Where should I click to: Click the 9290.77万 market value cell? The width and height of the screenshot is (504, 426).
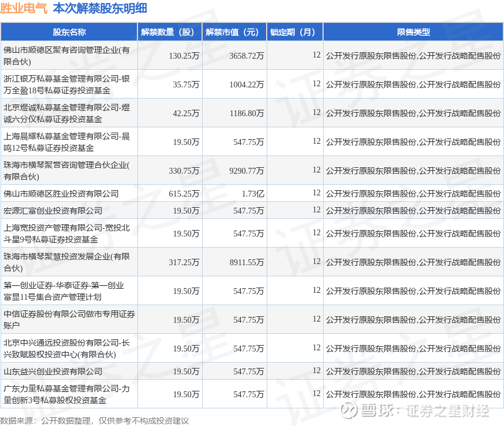(x=247, y=171)
